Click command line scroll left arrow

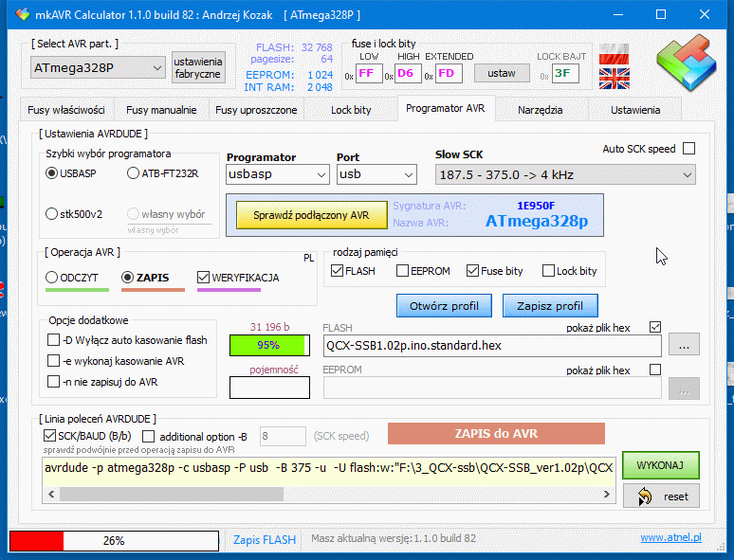pyautogui.click(x=51, y=494)
